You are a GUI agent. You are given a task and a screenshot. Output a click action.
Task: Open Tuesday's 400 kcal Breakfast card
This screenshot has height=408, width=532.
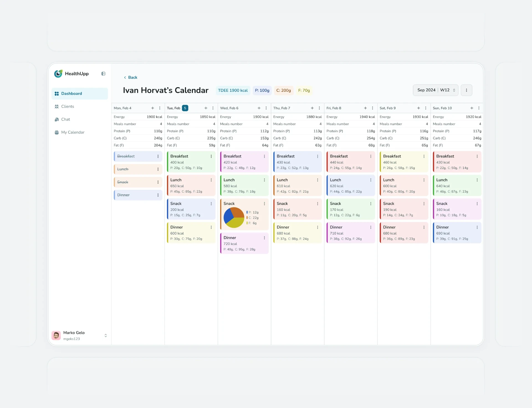pyautogui.click(x=191, y=162)
